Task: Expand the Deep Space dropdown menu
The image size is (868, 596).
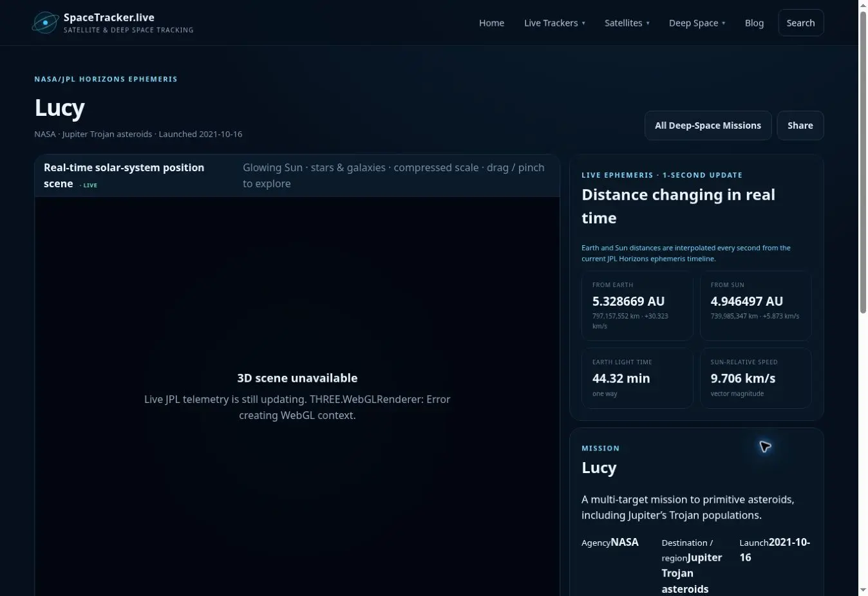Action: 697,23
